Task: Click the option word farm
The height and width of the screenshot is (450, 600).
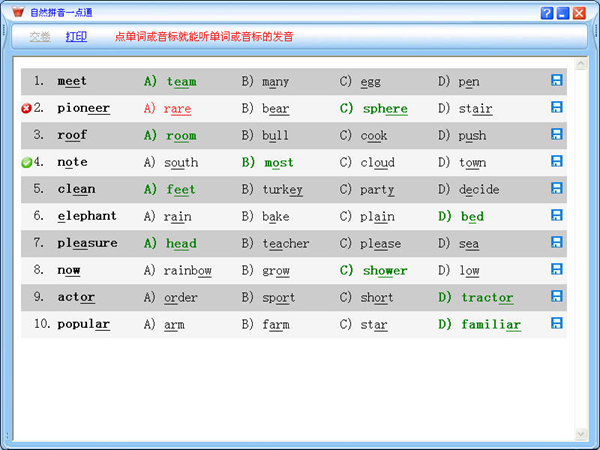Action: [x=276, y=324]
